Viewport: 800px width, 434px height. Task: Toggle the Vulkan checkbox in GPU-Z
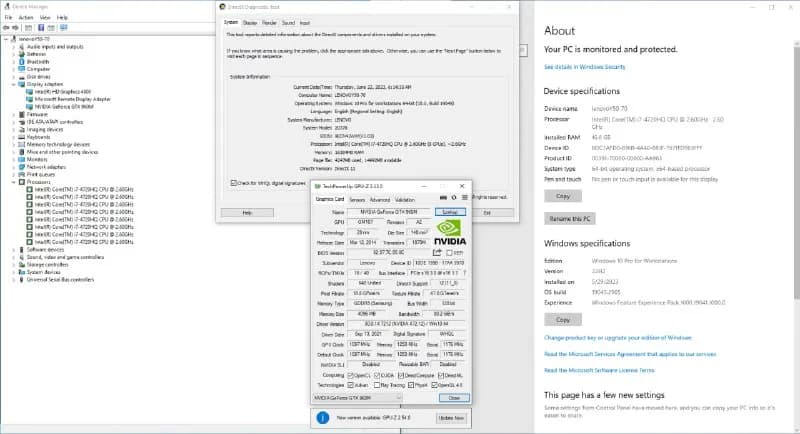point(351,386)
